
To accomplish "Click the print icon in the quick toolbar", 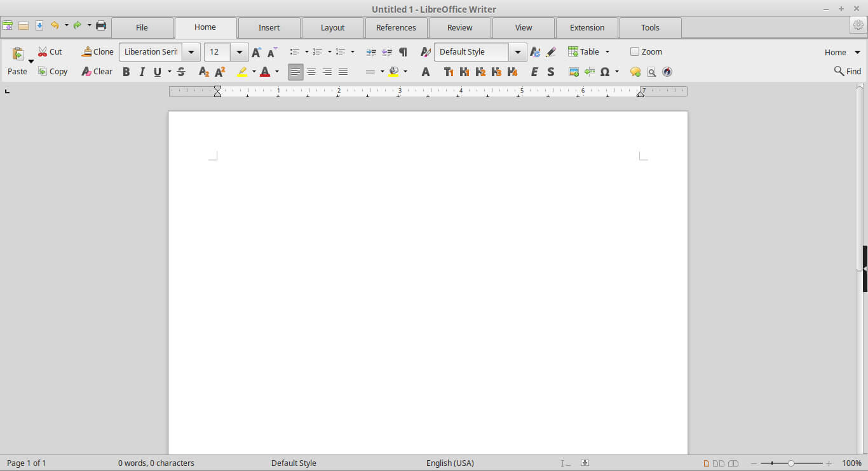I will tap(101, 26).
